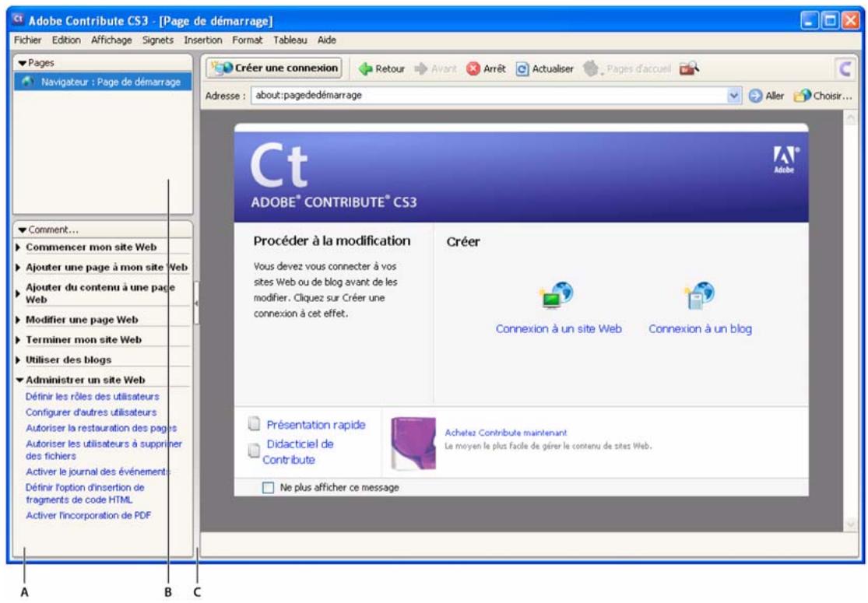Open the Didacticiel de Contribute link
The width and height of the screenshot is (868, 603).
click(x=298, y=451)
